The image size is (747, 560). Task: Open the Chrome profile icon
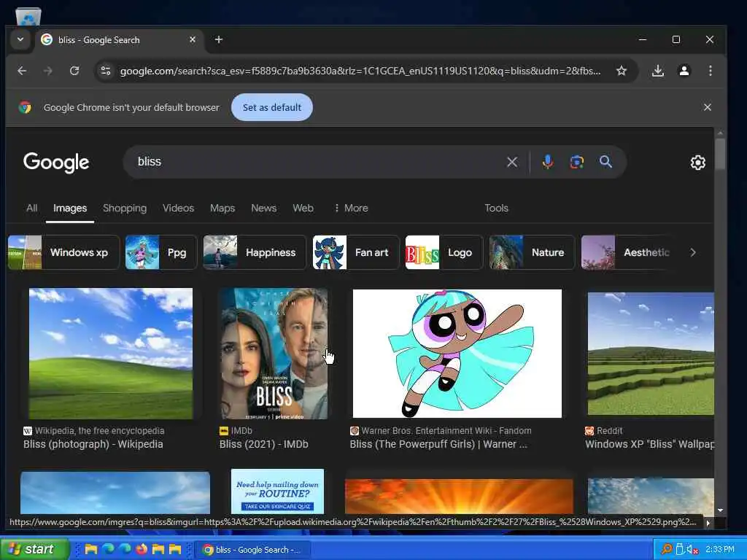click(684, 71)
